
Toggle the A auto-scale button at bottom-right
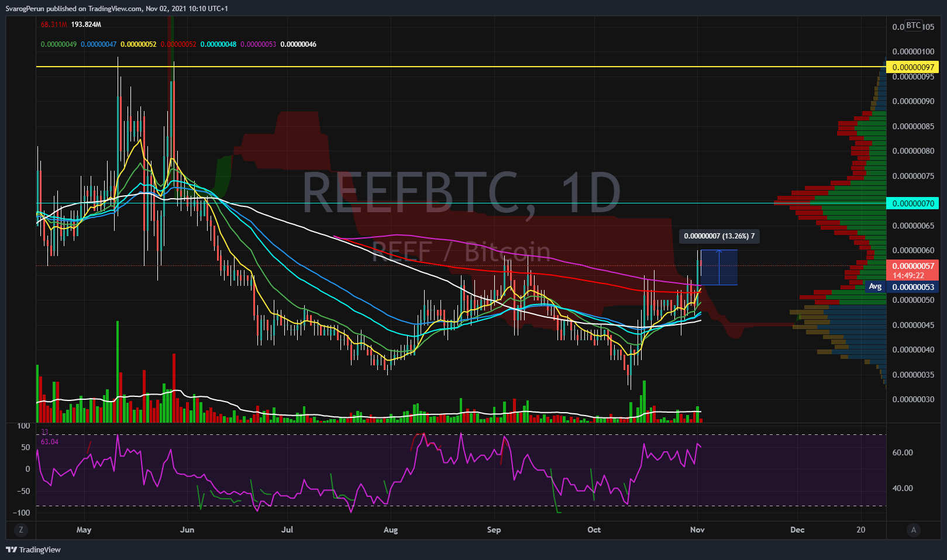[913, 530]
